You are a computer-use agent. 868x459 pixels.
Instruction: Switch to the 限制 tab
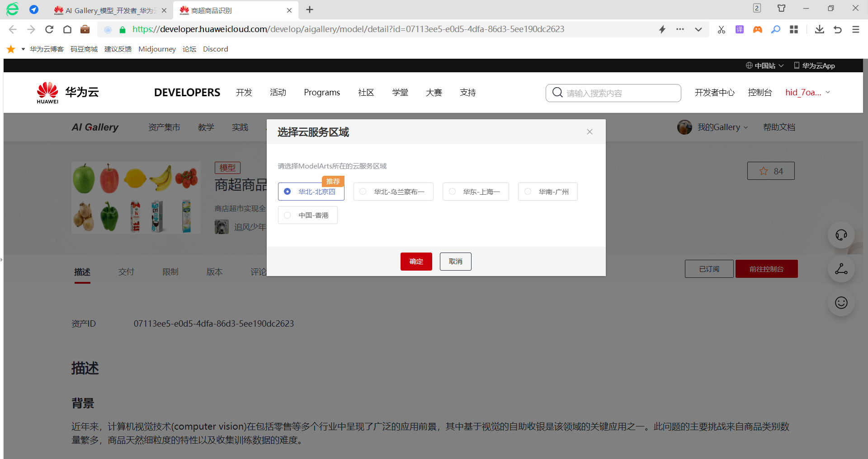coord(170,272)
